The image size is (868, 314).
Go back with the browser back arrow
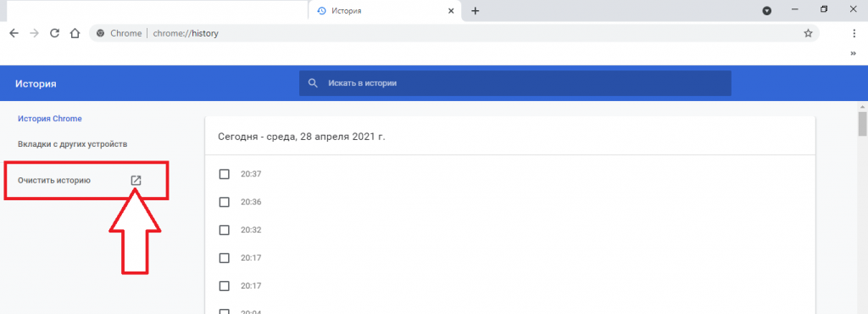pos(14,33)
